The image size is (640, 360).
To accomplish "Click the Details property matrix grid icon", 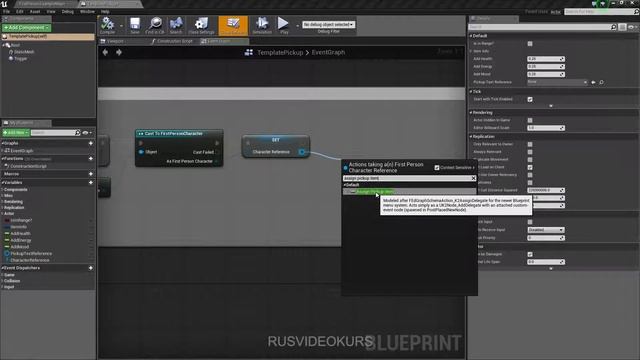I will [622, 27].
